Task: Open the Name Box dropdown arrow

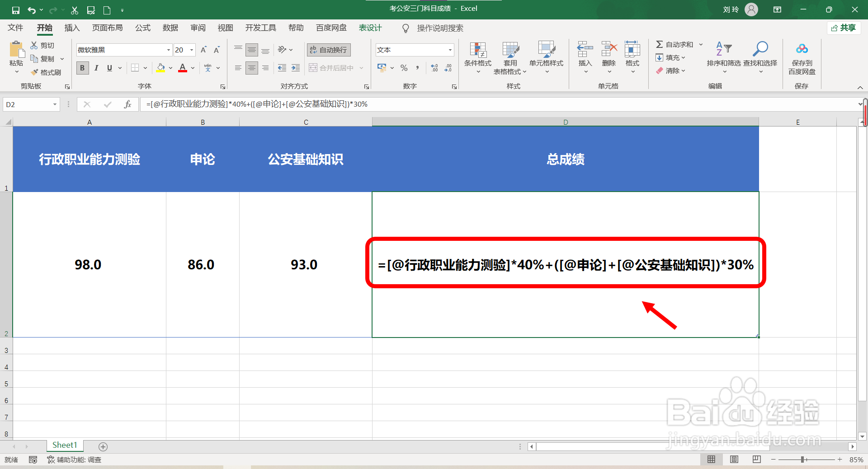Action: pyautogui.click(x=55, y=104)
